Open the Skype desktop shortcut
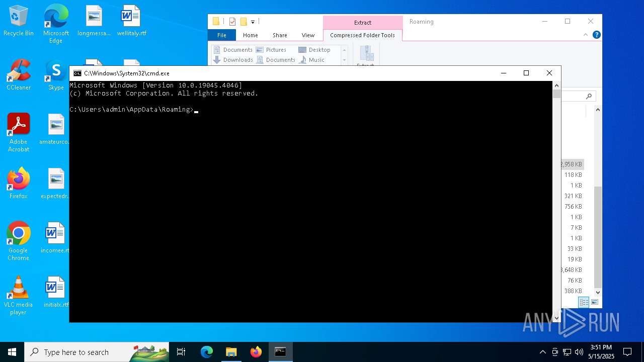The width and height of the screenshot is (644, 362). click(56, 75)
